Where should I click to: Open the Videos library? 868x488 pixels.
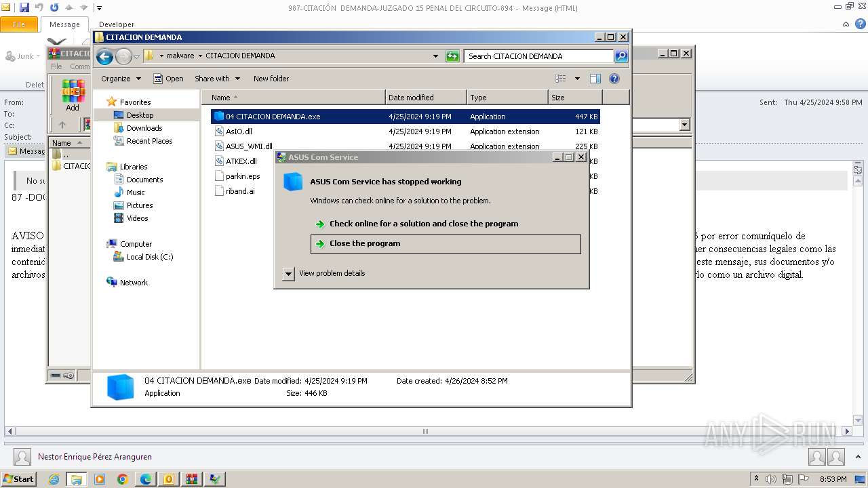pyautogui.click(x=137, y=218)
